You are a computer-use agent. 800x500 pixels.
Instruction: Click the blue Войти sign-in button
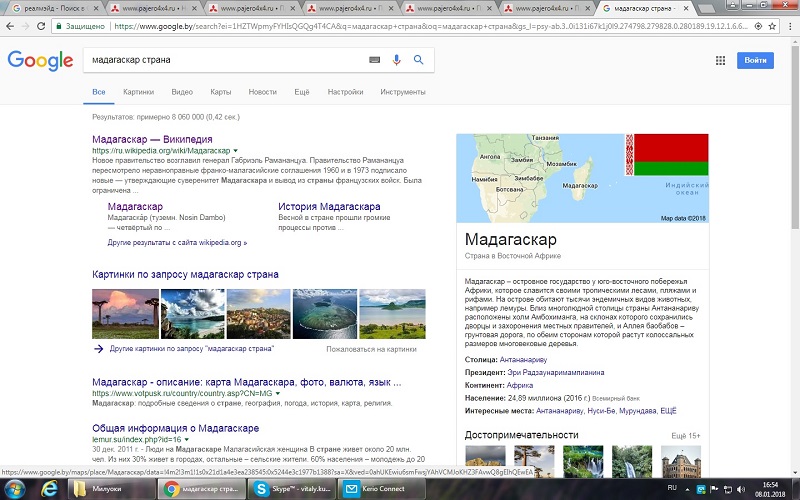(756, 61)
